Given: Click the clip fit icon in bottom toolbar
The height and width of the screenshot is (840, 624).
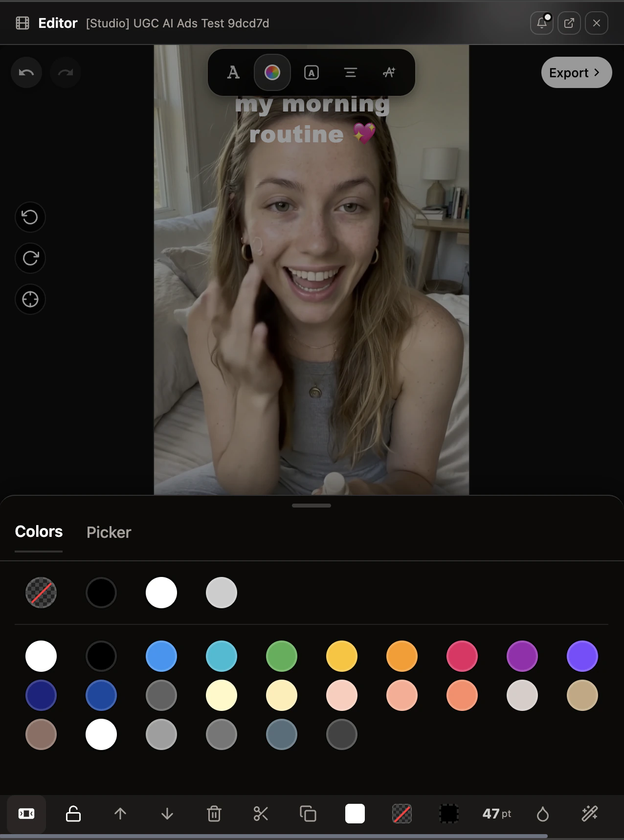Looking at the screenshot, I should tap(26, 814).
